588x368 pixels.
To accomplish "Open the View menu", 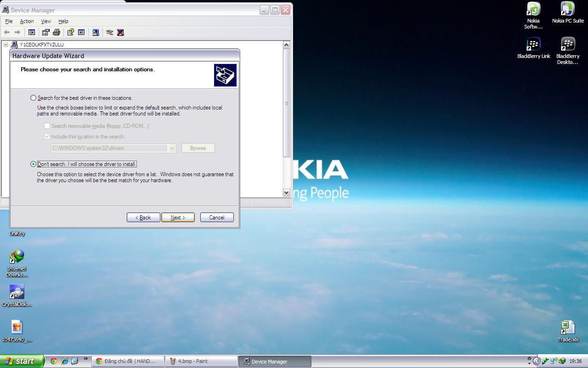I will point(46,21).
